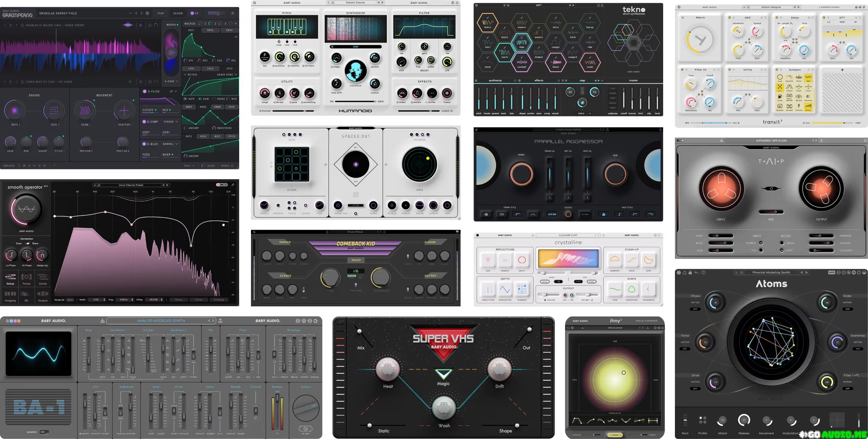Open the Focus panel in Smooth Operator

click(26, 278)
